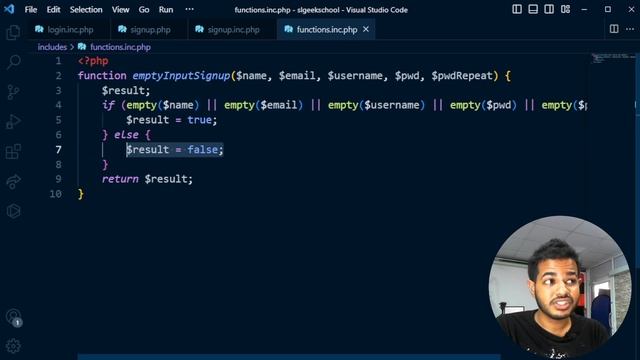Click the horizontal scrollbar at editor bottom
This screenshot has height=360, width=640.
coord(289,357)
